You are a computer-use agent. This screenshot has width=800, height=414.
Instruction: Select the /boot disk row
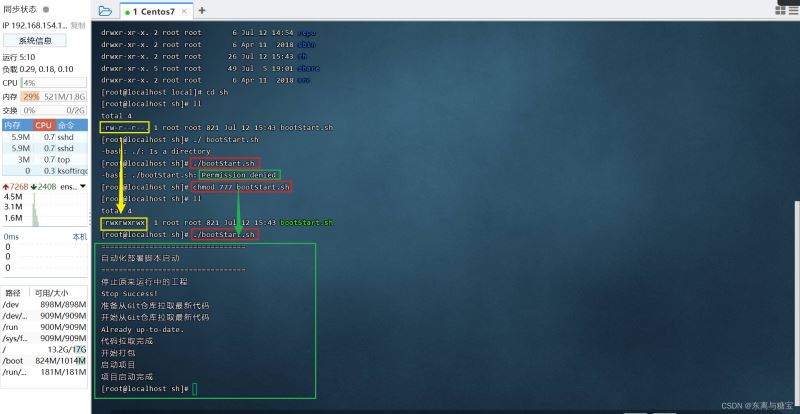44,359
